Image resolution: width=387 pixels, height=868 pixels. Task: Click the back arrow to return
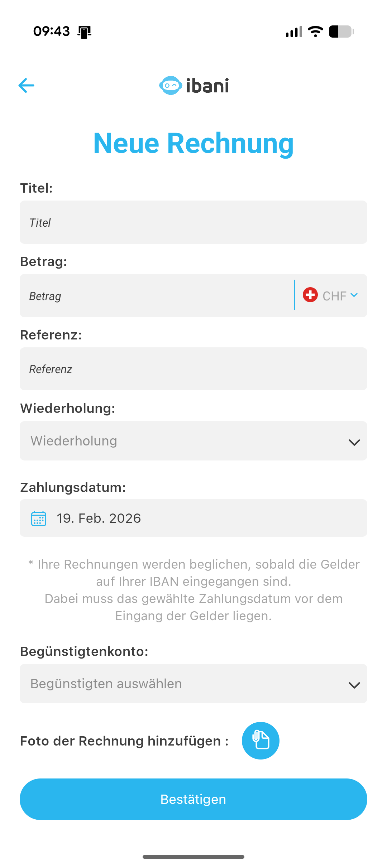[26, 86]
